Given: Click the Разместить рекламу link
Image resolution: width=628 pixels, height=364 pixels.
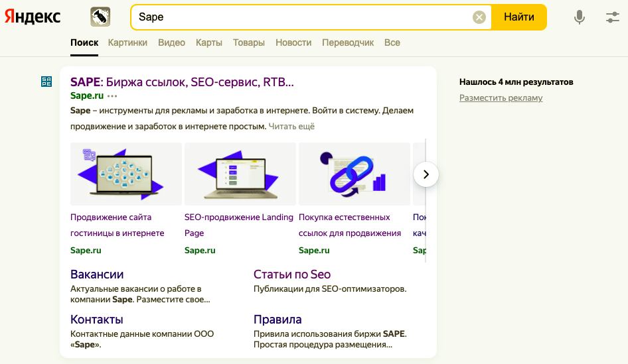Looking at the screenshot, I should (501, 98).
